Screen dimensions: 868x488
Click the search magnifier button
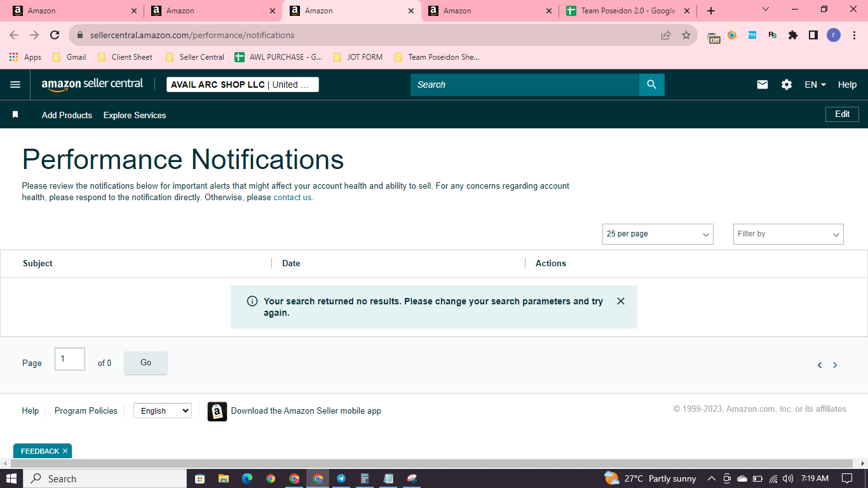click(651, 85)
